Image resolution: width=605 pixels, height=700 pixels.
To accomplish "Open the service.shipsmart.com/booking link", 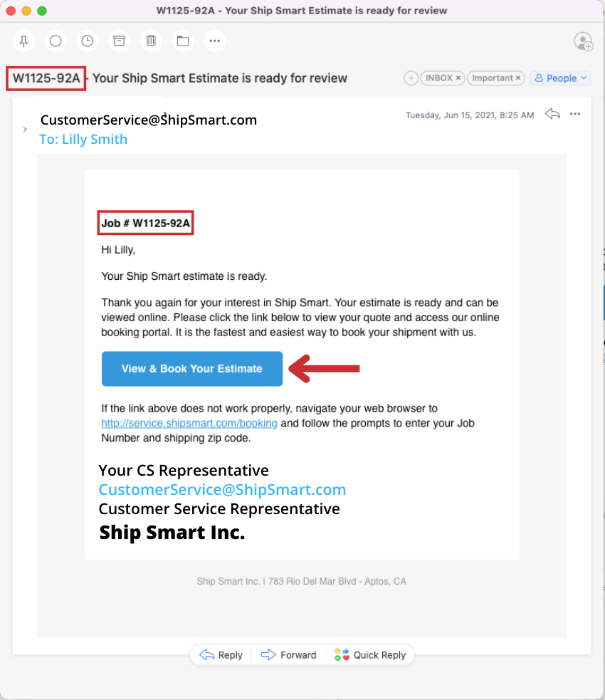I will click(189, 423).
